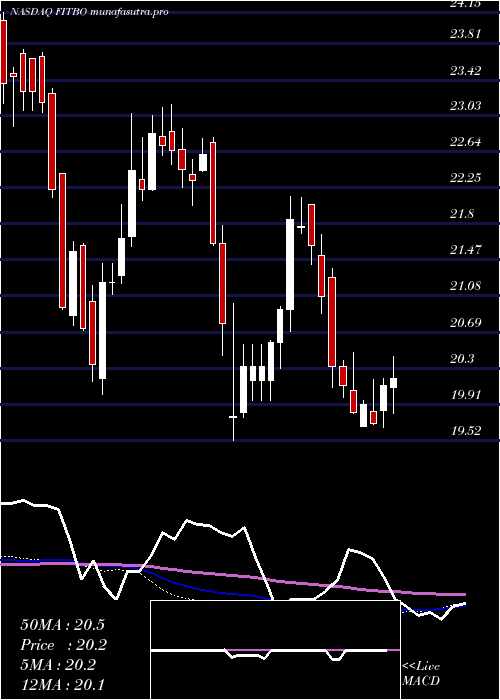Click the 22.64 price axis label
Image resolution: width=500 pixels, height=700 pixels.
tap(466, 142)
